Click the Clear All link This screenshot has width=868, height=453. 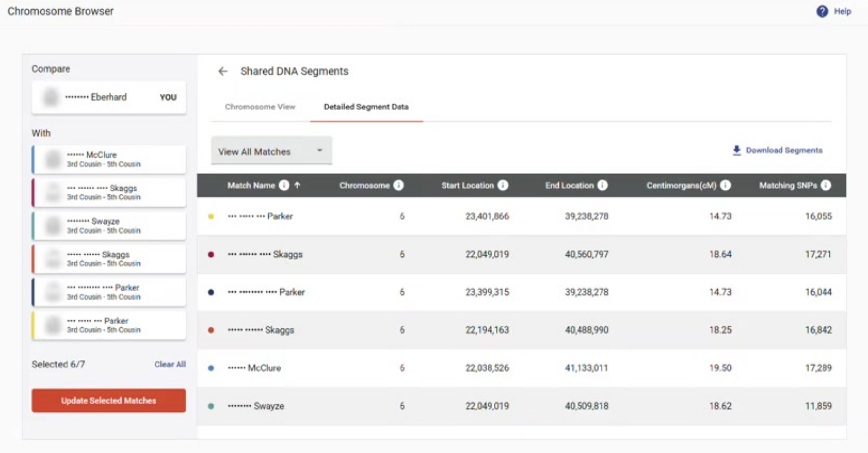(x=170, y=365)
